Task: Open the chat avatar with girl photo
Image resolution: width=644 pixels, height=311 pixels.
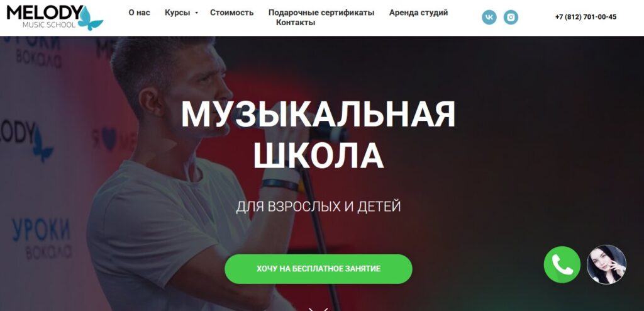Action: click(x=606, y=264)
